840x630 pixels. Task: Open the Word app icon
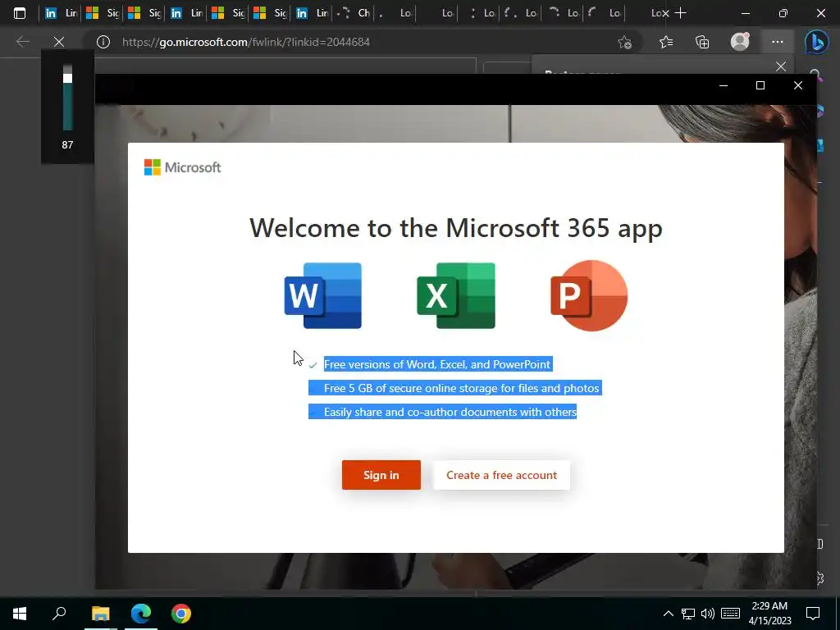(x=323, y=295)
